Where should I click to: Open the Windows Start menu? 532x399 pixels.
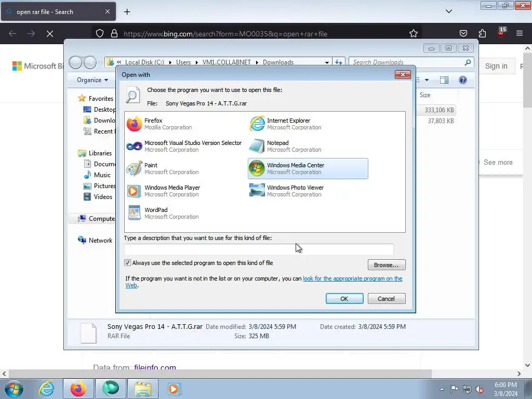[x=14, y=389]
